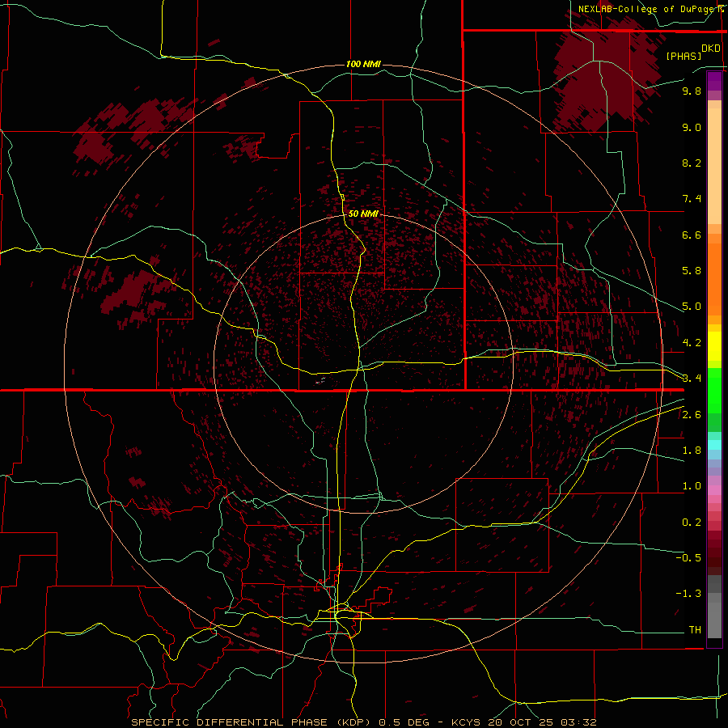Click the KCYS station identifier

[466, 722]
